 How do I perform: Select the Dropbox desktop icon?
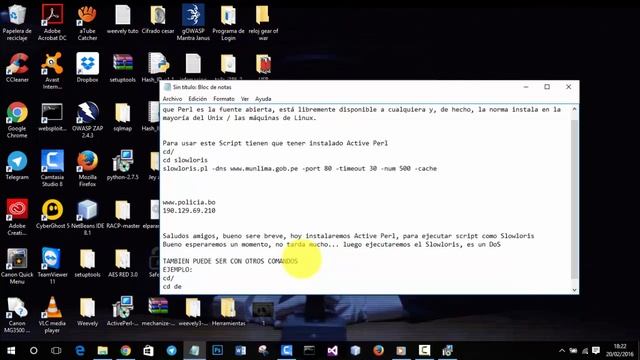tap(87, 67)
